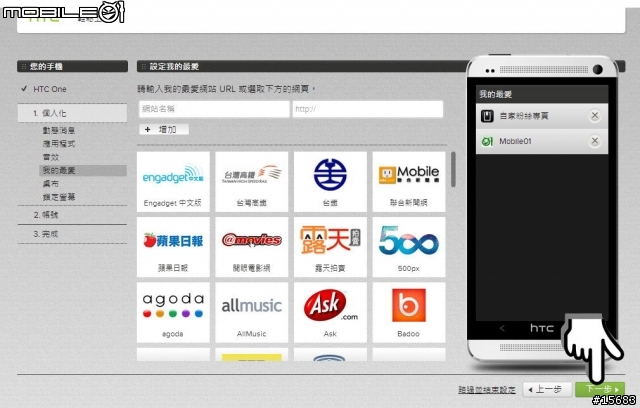
Task: Select HTC One phone entry
Action: (x=50, y=89)
